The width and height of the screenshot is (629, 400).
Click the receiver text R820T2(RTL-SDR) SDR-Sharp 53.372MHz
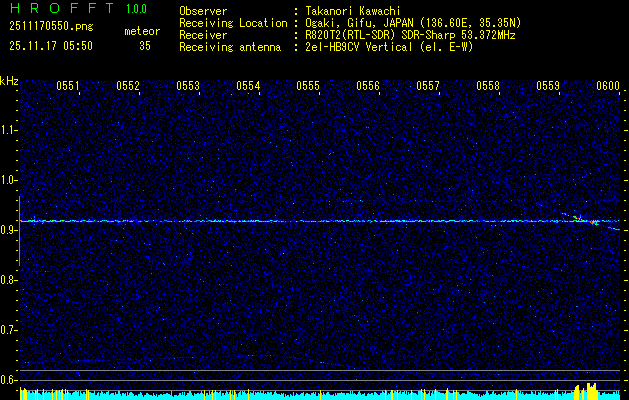coord(410,35)
